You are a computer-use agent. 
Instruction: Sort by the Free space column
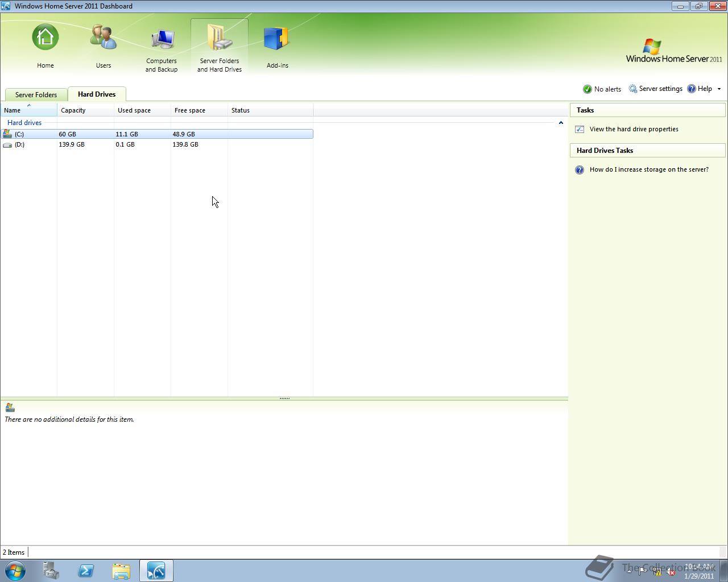tap(199, 110)
